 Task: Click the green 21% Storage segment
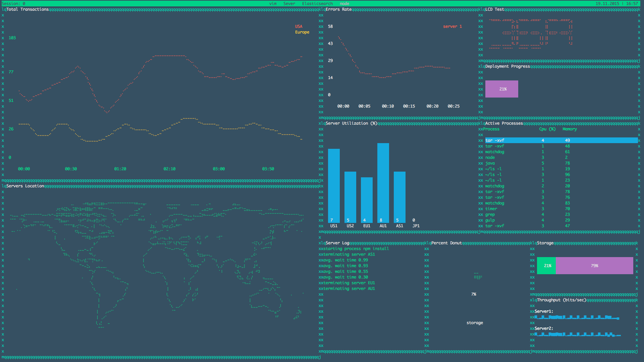click(546, 265)
